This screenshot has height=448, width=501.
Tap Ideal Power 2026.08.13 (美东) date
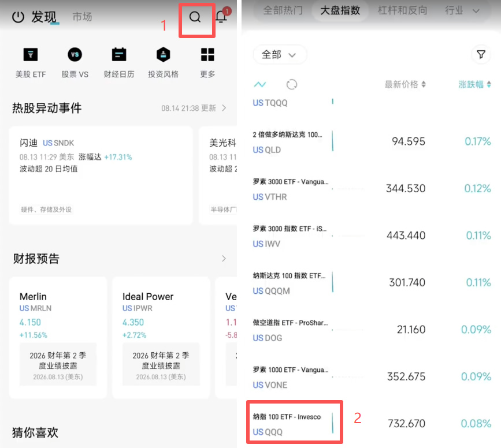pos(161,377)
